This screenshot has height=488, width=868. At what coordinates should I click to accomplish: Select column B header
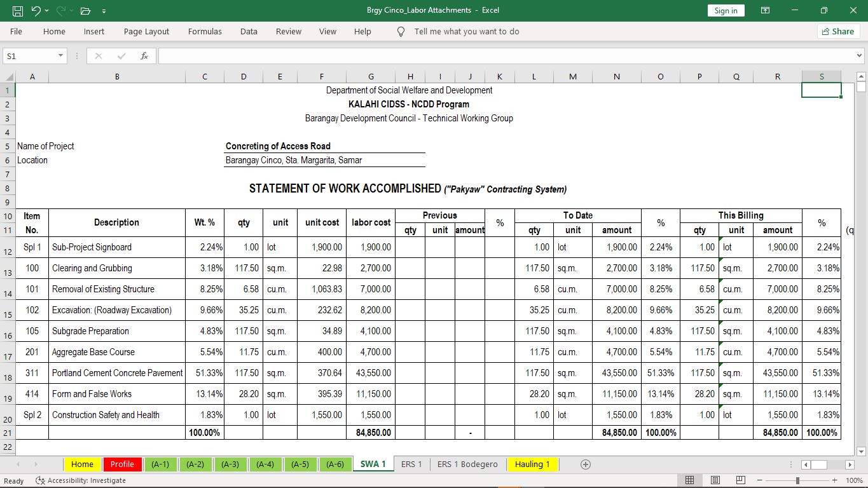pos(117,77)
